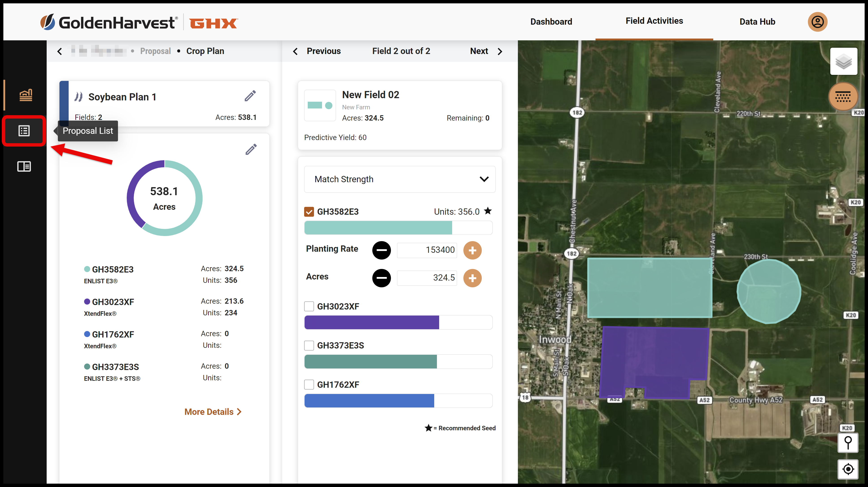Click the Acres input field
Image resolution: width=868 pixels, height=487 pixels.
[x=427, y=278]
